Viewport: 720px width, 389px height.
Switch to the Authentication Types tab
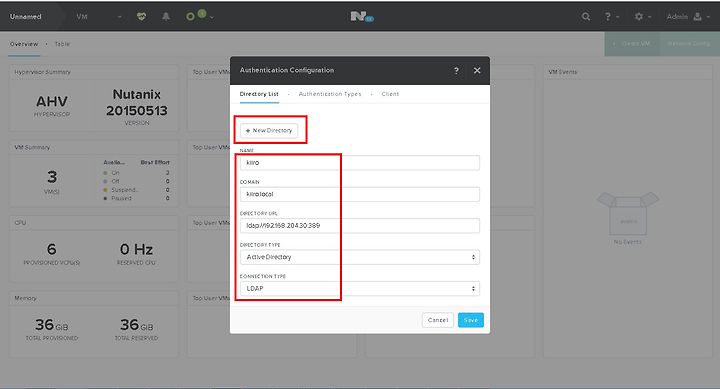point(330,94)
